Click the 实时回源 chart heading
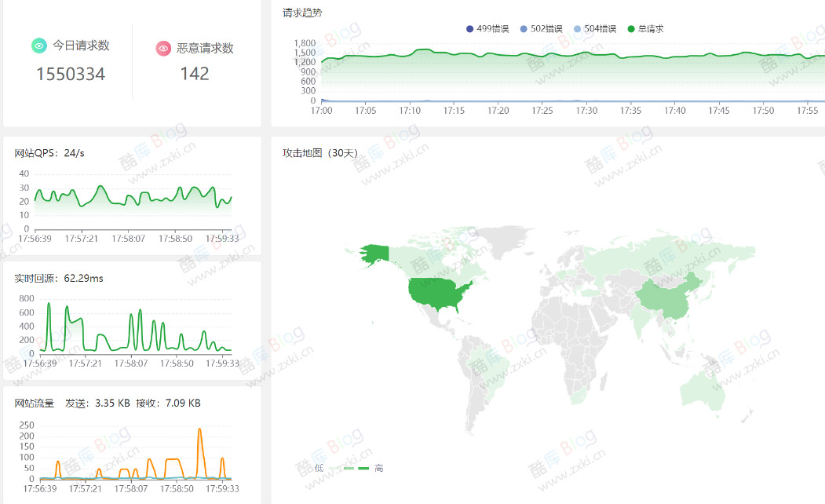 [59, 278]
